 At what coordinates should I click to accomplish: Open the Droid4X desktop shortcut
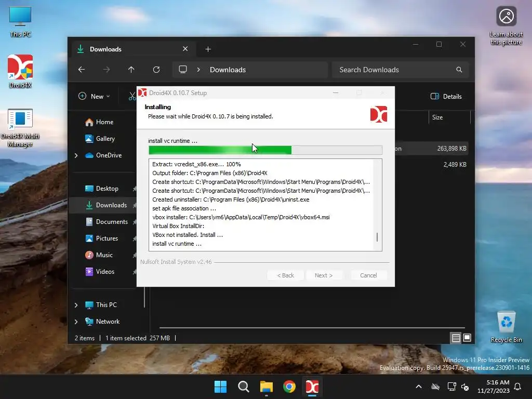tap(20, 71)
